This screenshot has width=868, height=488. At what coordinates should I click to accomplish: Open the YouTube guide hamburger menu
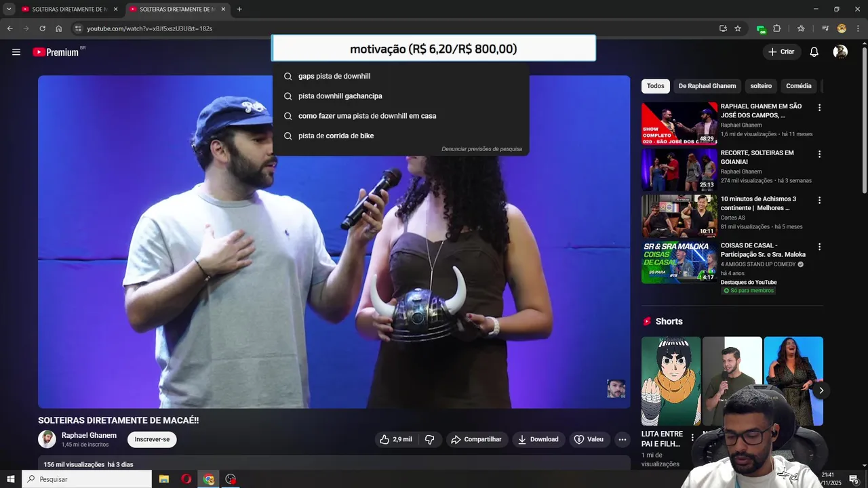(x=16, y=52)
